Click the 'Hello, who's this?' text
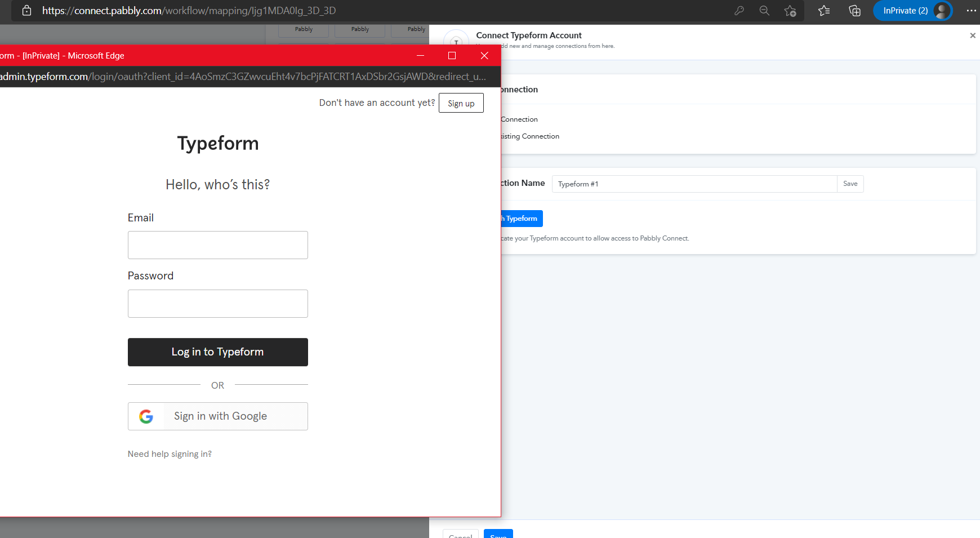 (218, 185)
